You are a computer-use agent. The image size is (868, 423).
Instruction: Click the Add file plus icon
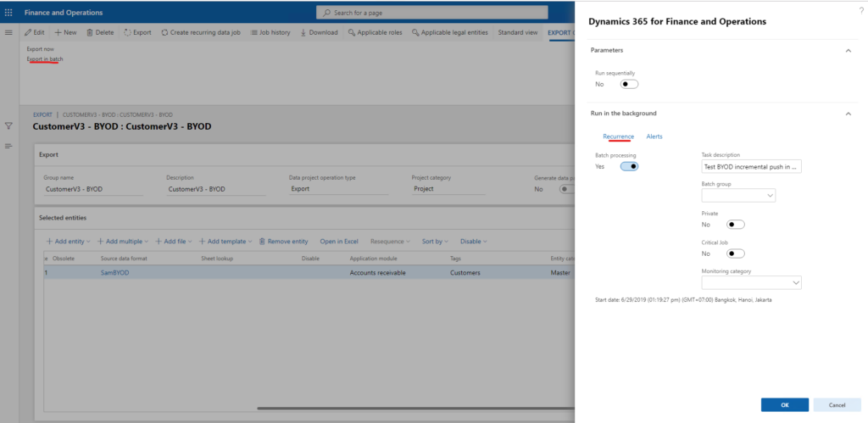click(x=159, y=242)
